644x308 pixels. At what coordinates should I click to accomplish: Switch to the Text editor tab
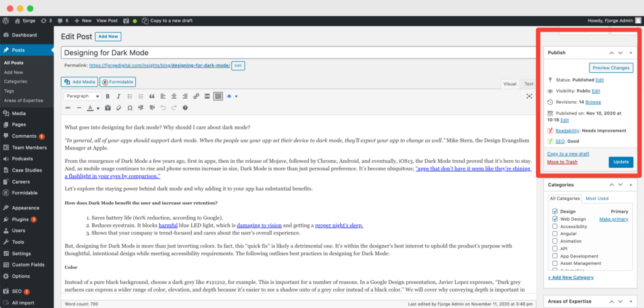pos(529,84)
